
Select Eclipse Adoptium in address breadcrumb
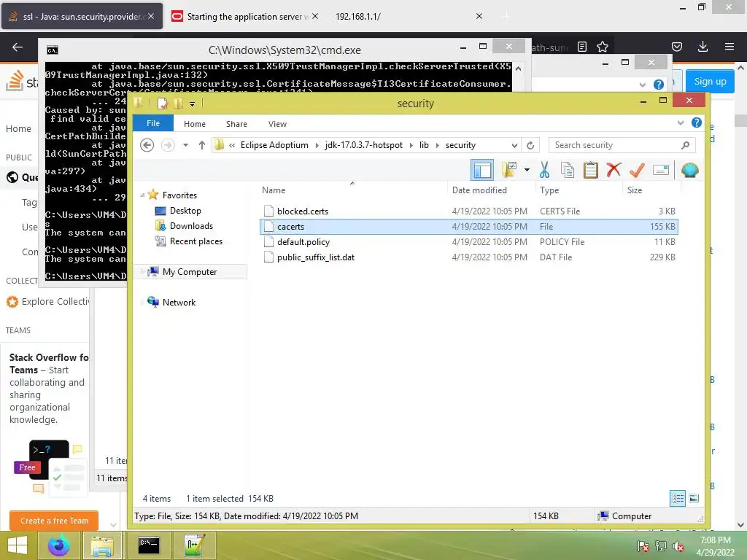(x=274, y=145)
